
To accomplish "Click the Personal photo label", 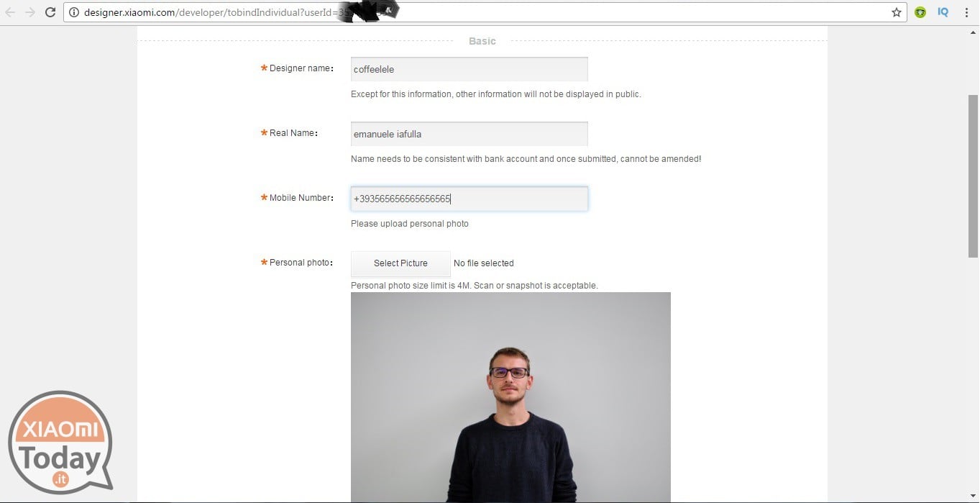I will pos(301,263).
